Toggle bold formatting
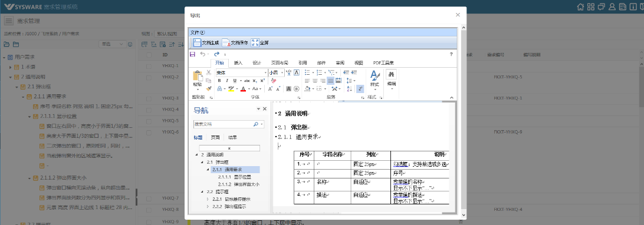Screen dimensions: 644x225 tap(219, 81)
